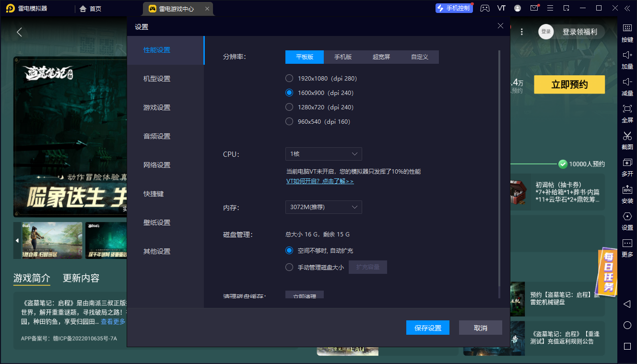Open the 设置 settings icon in sidebar
Screen dimensions: 637x364
tap(627, 216)
